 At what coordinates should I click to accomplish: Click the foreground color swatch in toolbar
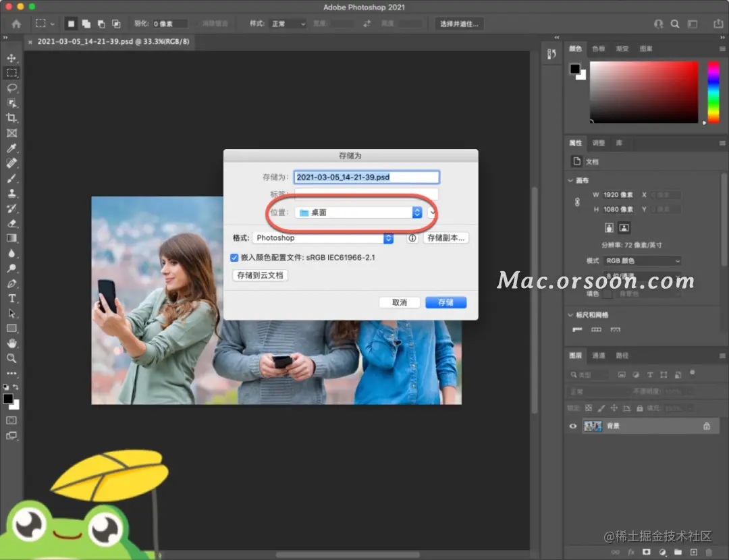[8, 399]
